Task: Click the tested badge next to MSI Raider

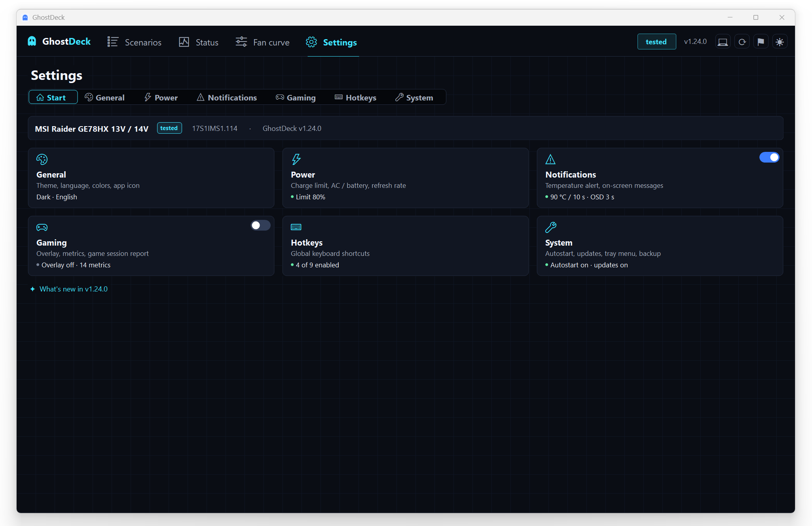Action: point(169,128)
